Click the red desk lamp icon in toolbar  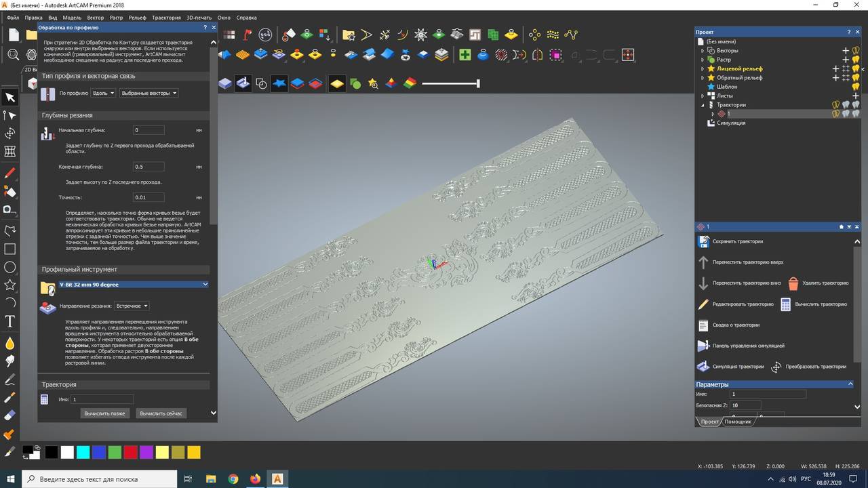click(248, 35)
